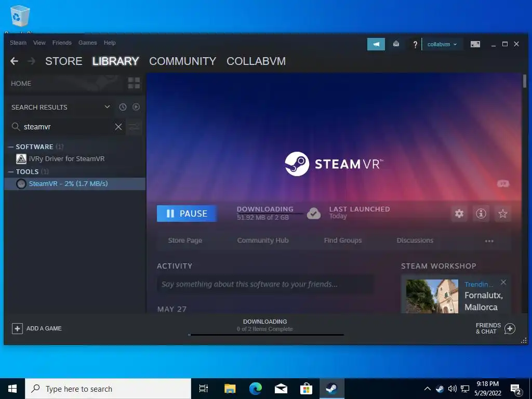Image resolution: width=532 pixels, height=399 pixels.
Task: Open the Friends menu
Action: [62, 43]
